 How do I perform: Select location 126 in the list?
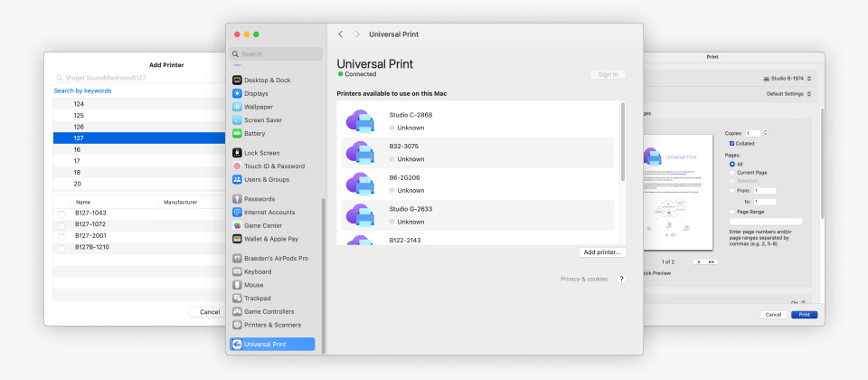click(x=80, y=127)
